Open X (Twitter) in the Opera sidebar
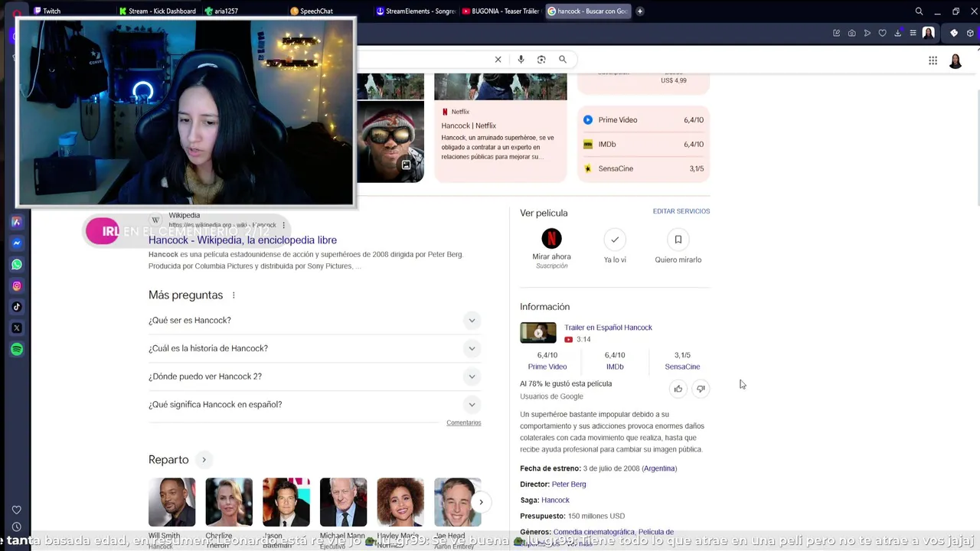980x551 pixels. tap(17, 328)
